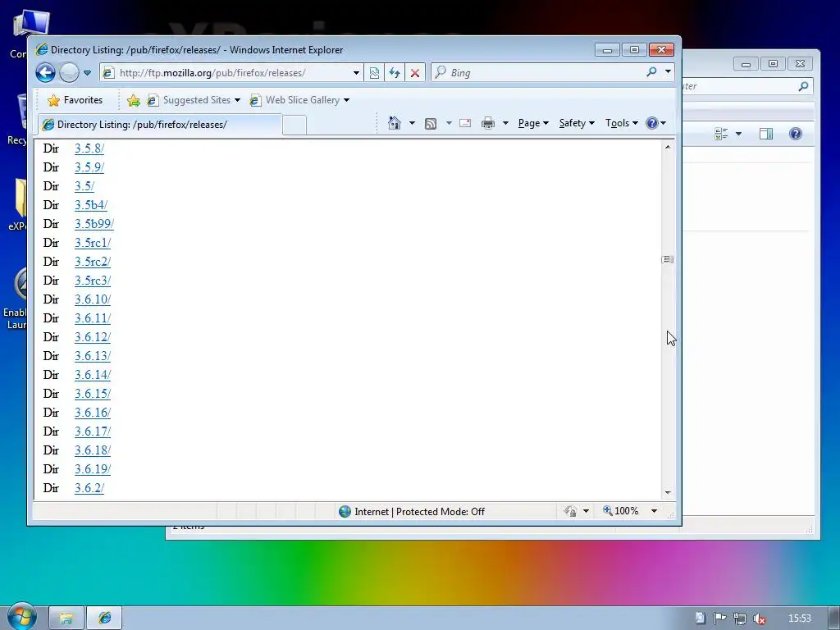Open the recent pages dropdown arrow
The width and height of the screenshot is (840, 630).
point(87,73)
